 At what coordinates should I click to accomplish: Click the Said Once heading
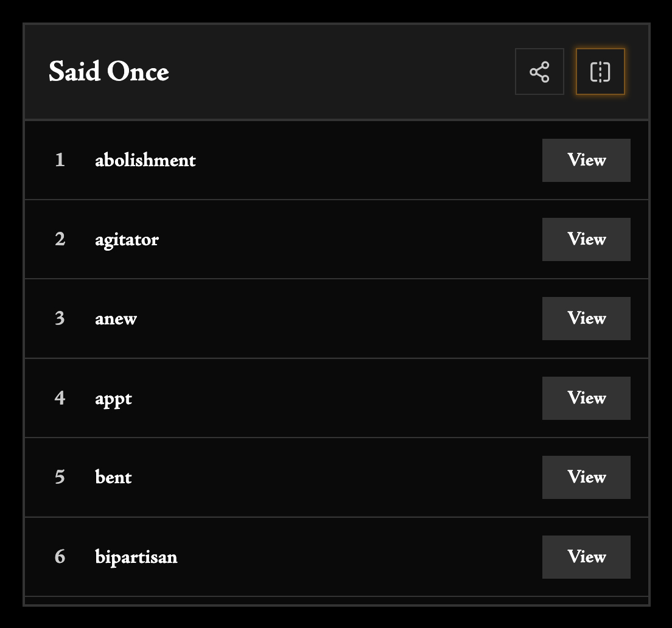pos(109,72)
